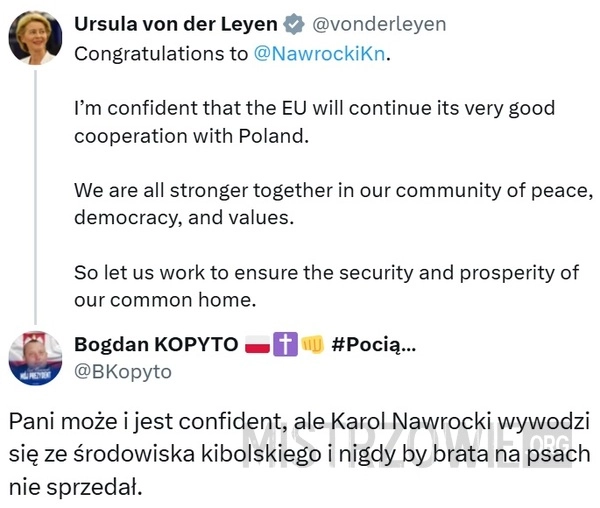Open Bogdan KOPYTO's profile avatar
This screenshot has width=600, height=508.
pos(35,358)
